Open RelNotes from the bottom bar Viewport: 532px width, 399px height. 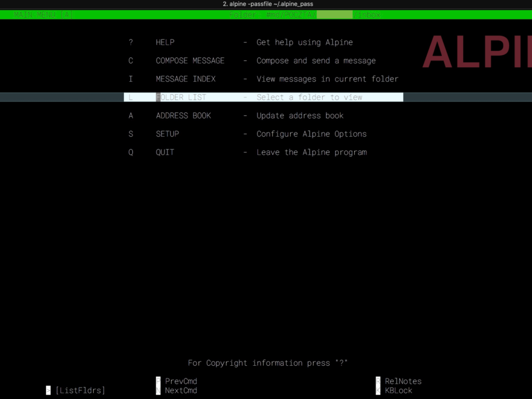pos(403,381)
